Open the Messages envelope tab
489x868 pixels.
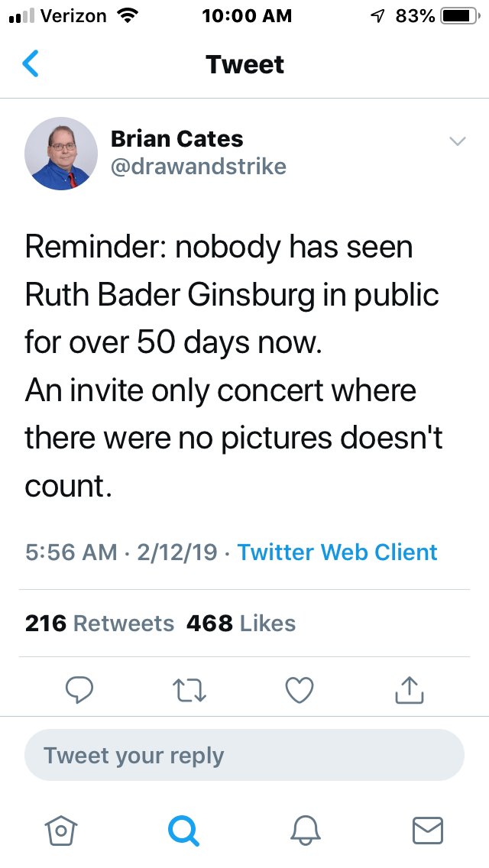(427, 829)
